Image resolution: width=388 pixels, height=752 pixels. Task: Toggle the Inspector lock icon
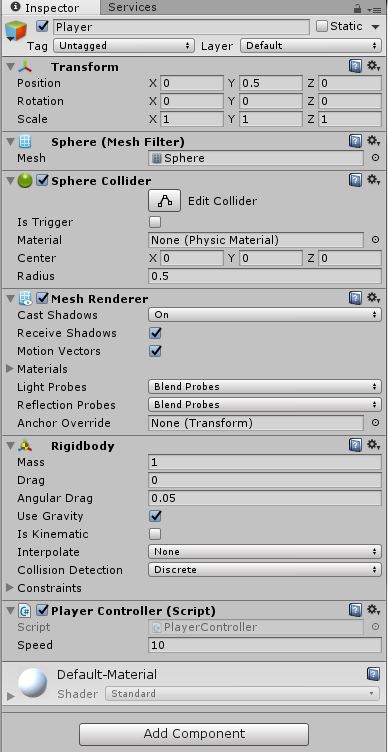357,9
